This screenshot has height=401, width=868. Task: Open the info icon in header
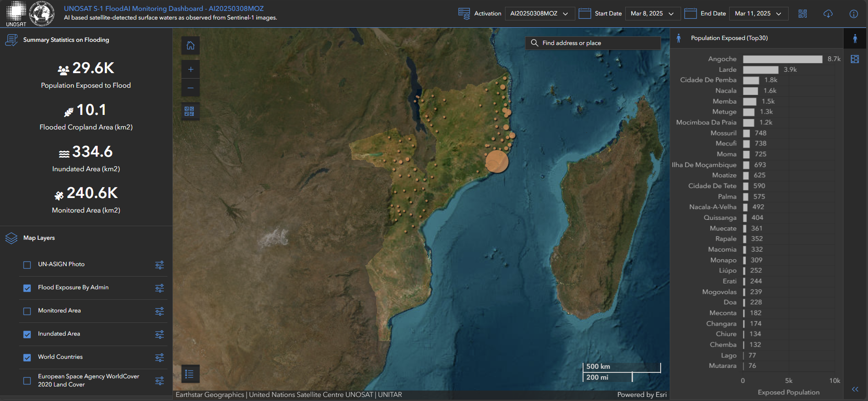point(853,14)
